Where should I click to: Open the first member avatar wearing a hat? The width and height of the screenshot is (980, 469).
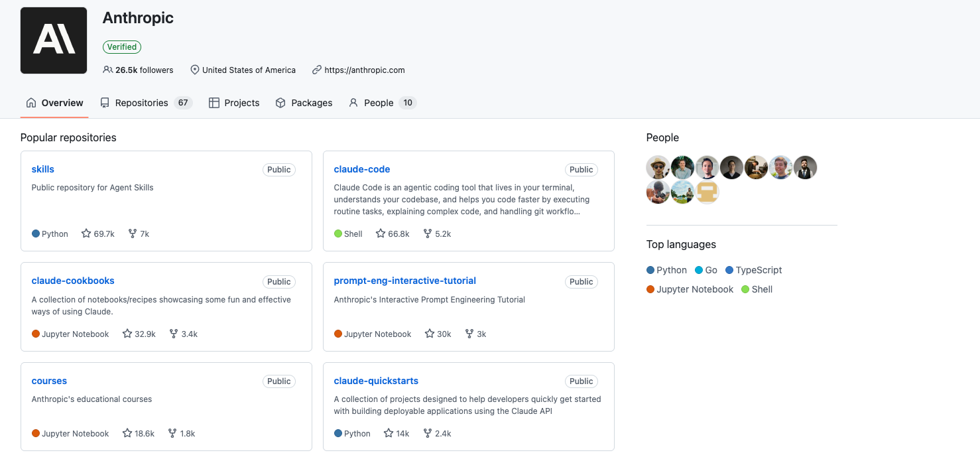[x=658, y=168]
